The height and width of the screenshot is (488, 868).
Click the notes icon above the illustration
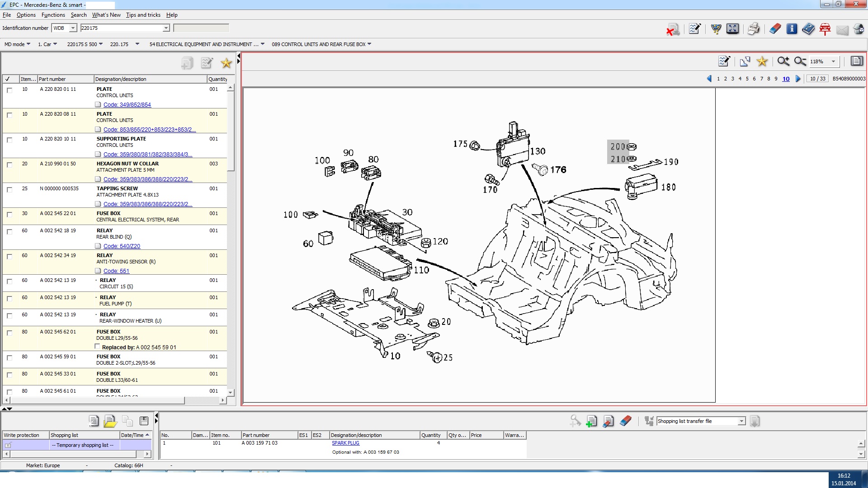(724, 61)
